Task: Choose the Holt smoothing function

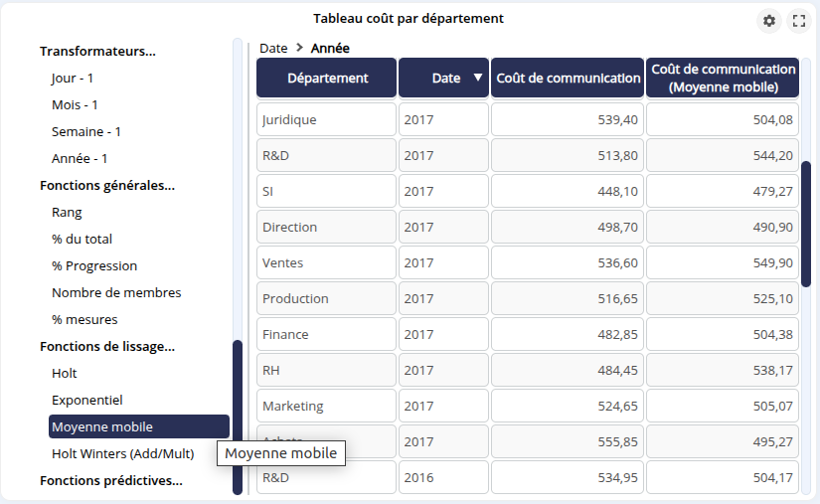Action: click(65, 373)
